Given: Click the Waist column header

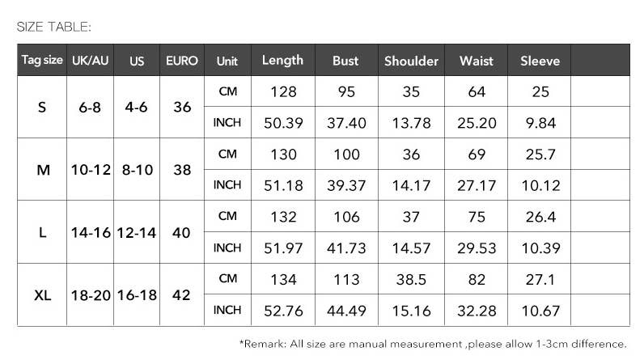Looking at the screenshot, I should 477,61.
